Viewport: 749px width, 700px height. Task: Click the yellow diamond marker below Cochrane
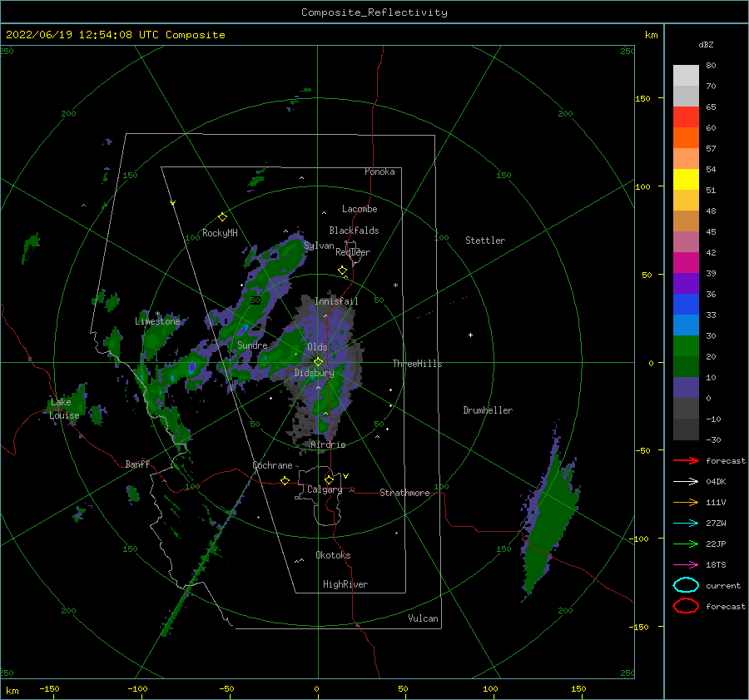(x=285, y=480)
